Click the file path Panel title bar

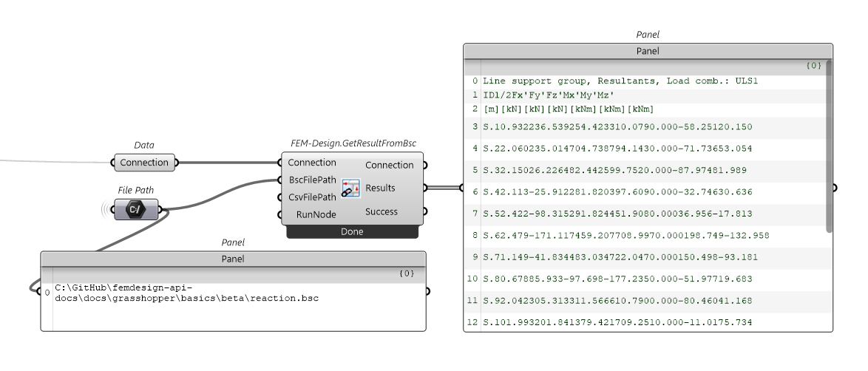[x=234, y=259]
